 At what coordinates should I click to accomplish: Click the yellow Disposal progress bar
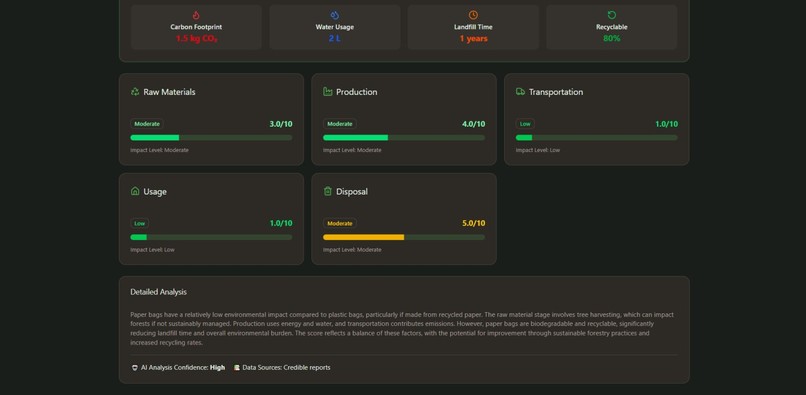point(404,237)
